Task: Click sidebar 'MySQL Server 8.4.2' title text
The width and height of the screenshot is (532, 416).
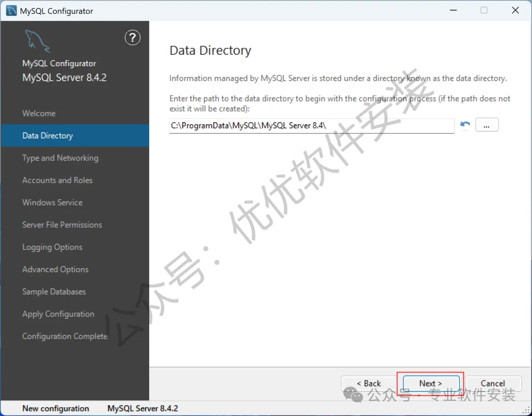Action: [x=65, y=77]
